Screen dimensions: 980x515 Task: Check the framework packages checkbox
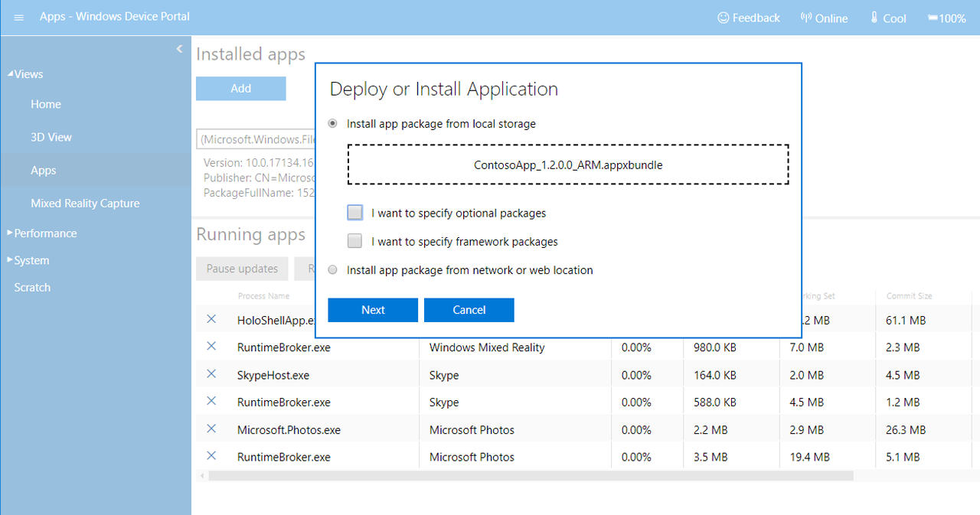(354, 241)
